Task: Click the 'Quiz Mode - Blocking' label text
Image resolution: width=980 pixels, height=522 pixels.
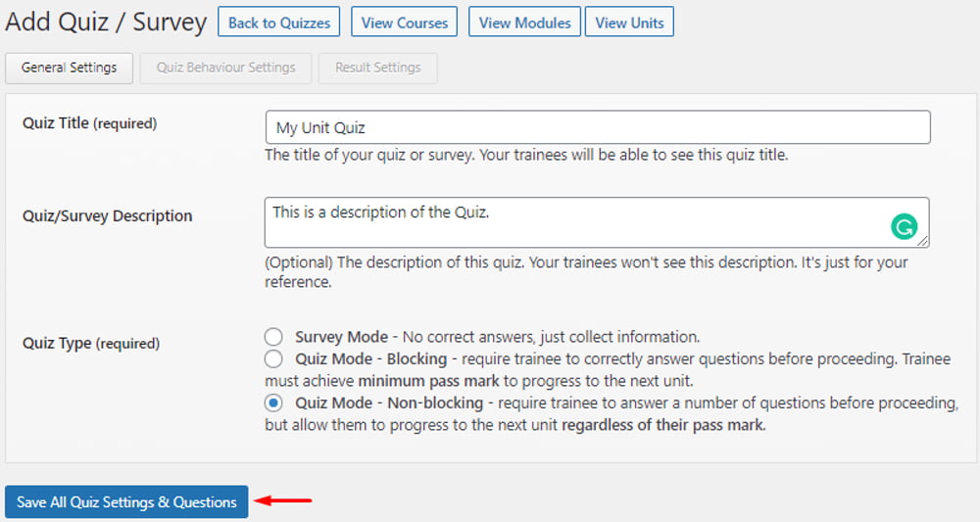Action: (370, 359)
